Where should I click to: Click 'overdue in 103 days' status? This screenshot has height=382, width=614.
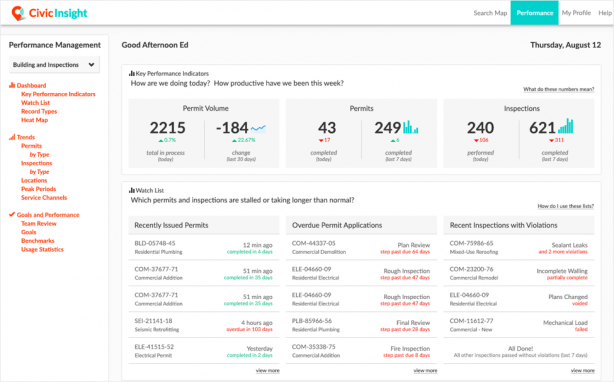pyautogui.click(x=249, y=329)
